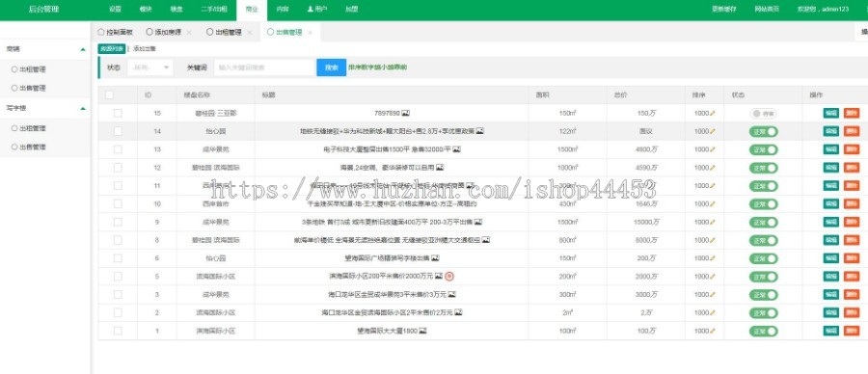Open image icon in ID 3 title
This screenshot has height=374, width=868.
click(x=451, y=294)
